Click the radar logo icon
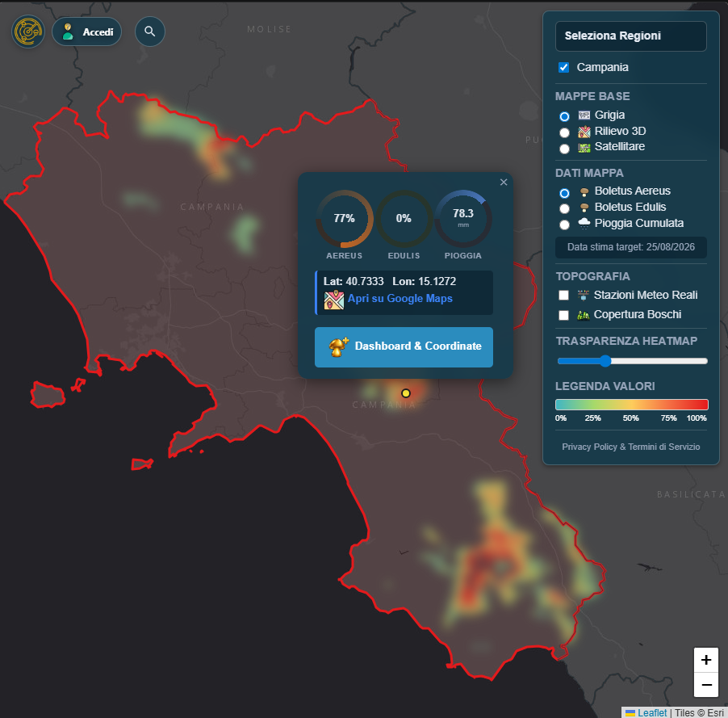The image size is (728, 718). (x=28, y=31)
